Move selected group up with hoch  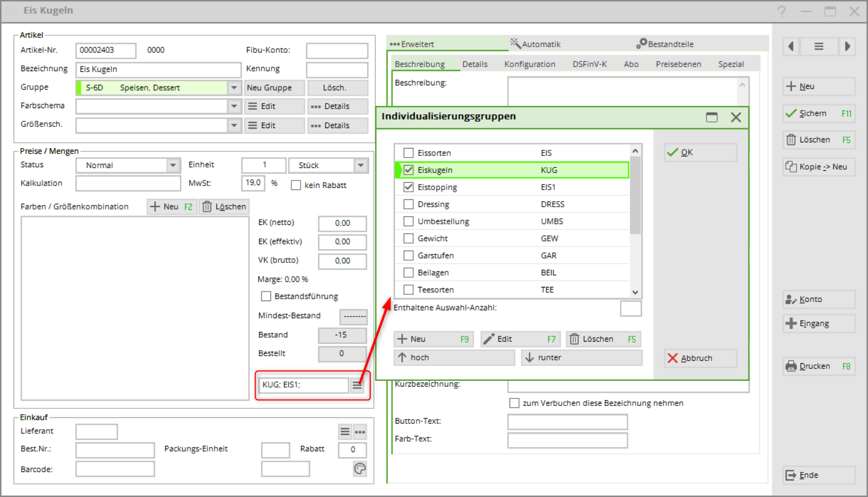454,358
